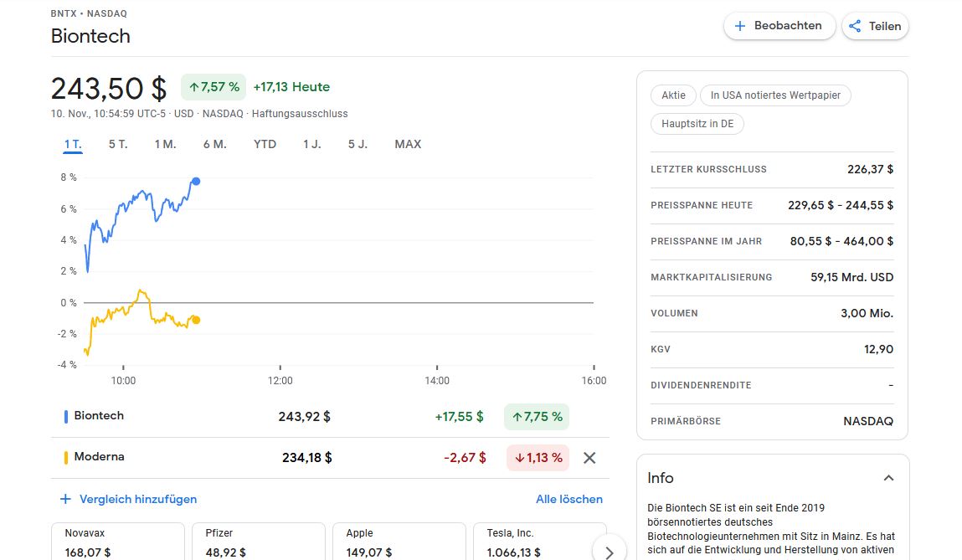Image resolution: width=962 pixels, height=560 pixels.
Task: Switch to the 5T chart tab
Action: coord(118,144)
